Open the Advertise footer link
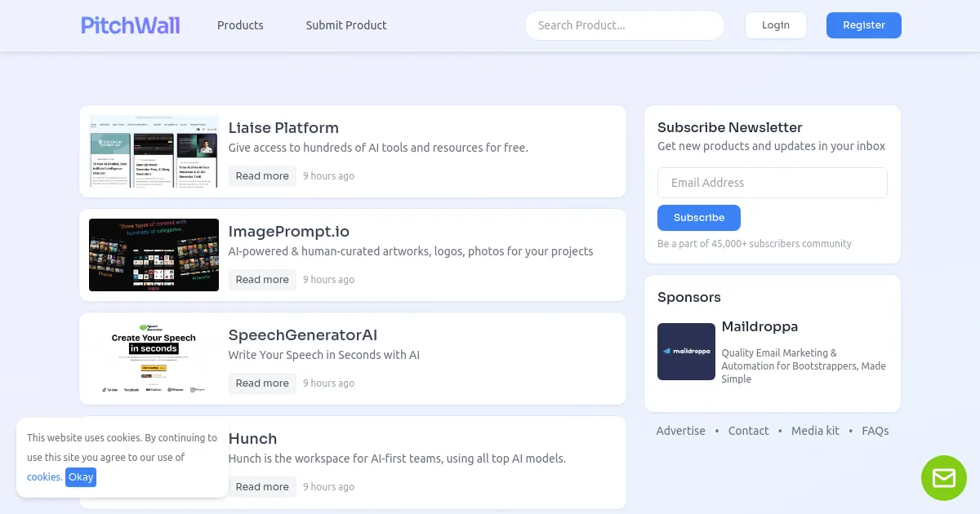Viewport: 980px width, 514px height. pos(680,431)
